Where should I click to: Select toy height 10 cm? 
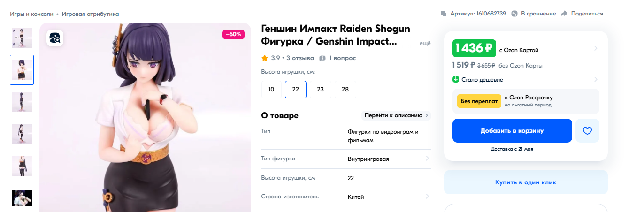click(x=271, y=90)
